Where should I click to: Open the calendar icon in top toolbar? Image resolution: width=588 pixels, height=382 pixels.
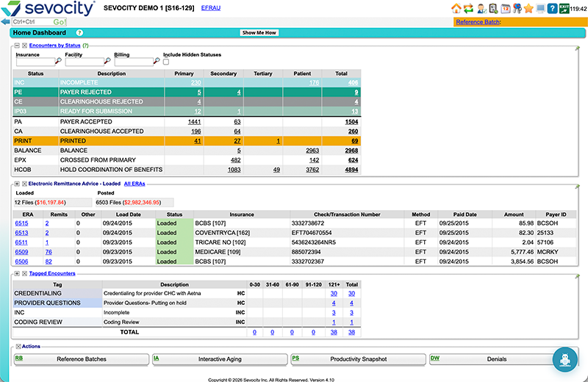tap(506, 8)
